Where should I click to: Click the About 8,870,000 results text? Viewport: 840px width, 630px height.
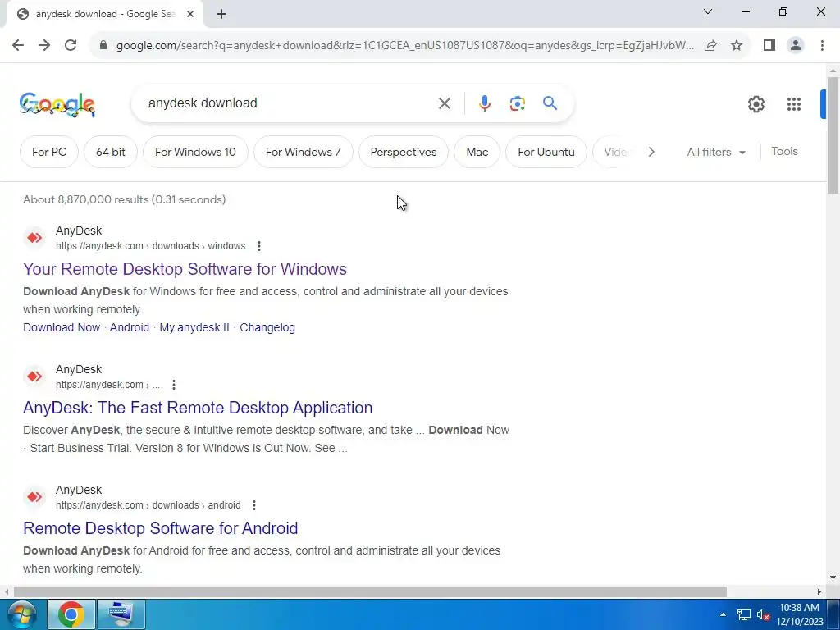click(x=125, y=199)
